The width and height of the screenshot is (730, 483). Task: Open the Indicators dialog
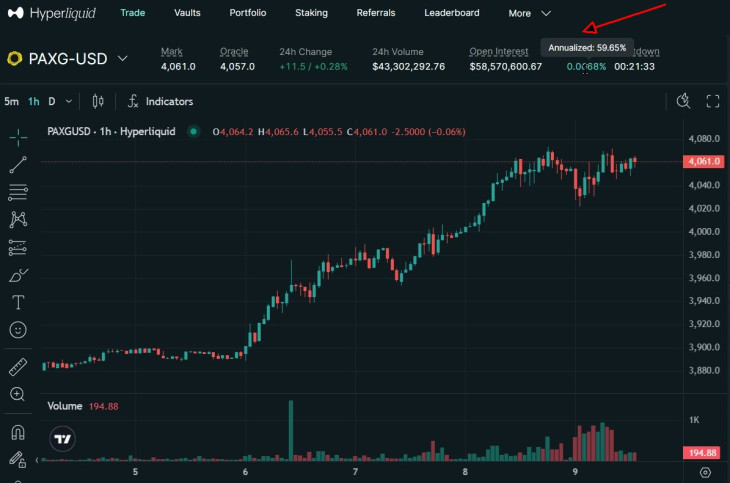coord(160,101)
